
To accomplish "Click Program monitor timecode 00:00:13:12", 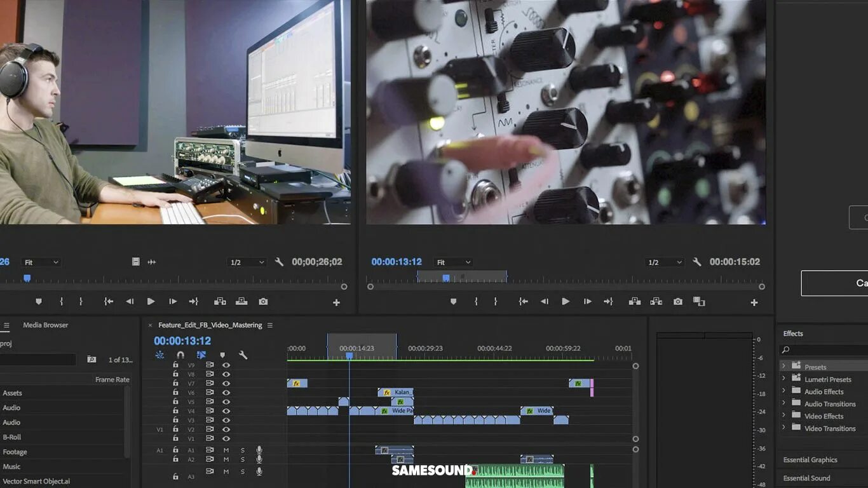I will point(397,262).
